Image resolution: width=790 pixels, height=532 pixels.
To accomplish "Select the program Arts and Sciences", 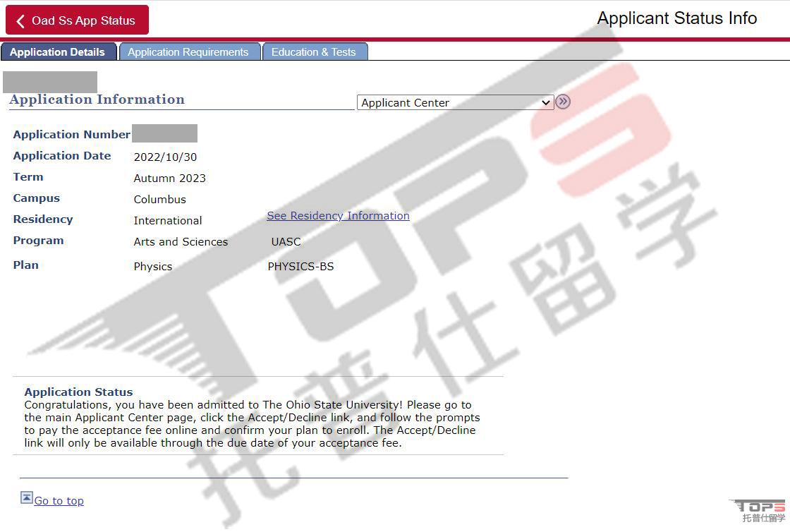I will click(x=181, y=242).
